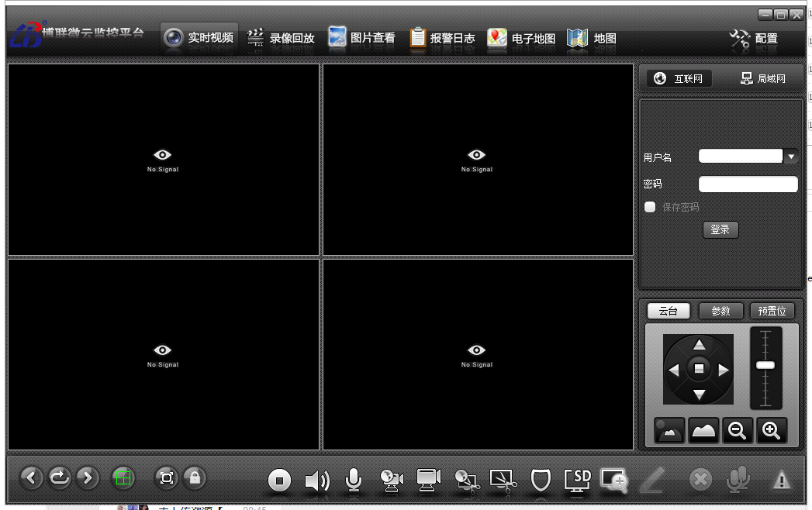Click the PTZ zoom in magnifier
Image resolution: width=812 pixels, height=510 pixels.
pyautogui.click(x=771, y=431)
